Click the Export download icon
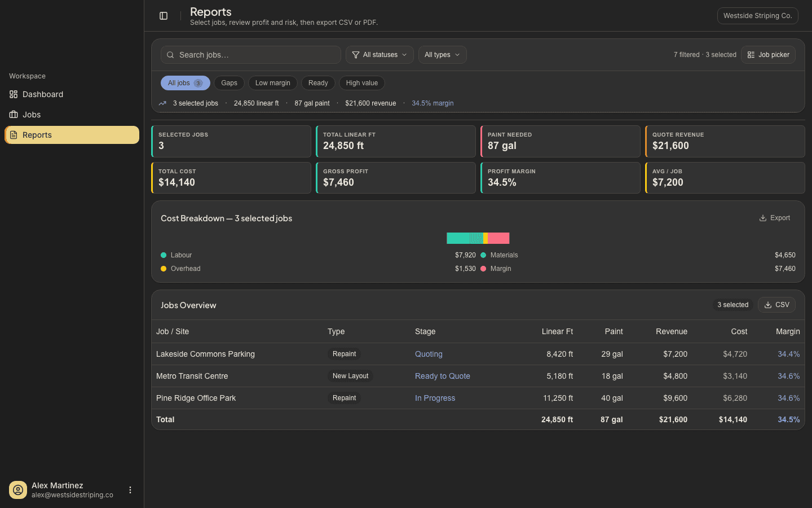 pos(763,218)
